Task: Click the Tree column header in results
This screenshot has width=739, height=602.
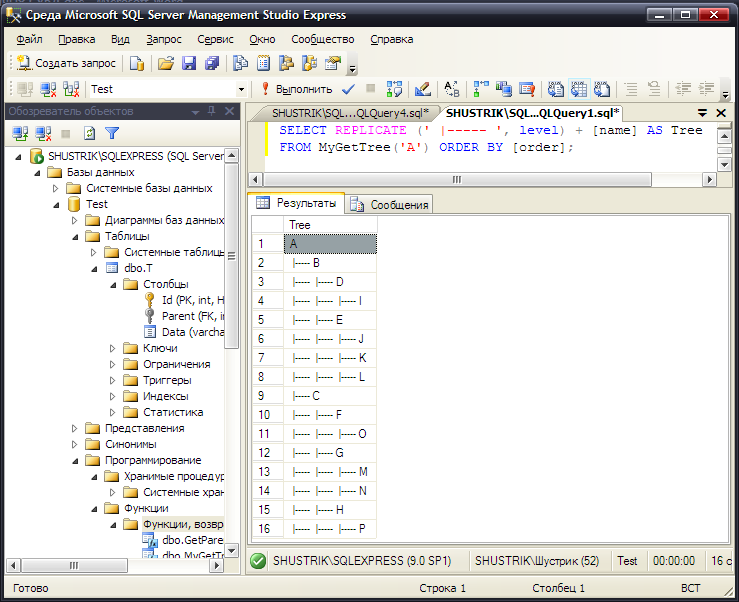Action: [x=330, y=225]
